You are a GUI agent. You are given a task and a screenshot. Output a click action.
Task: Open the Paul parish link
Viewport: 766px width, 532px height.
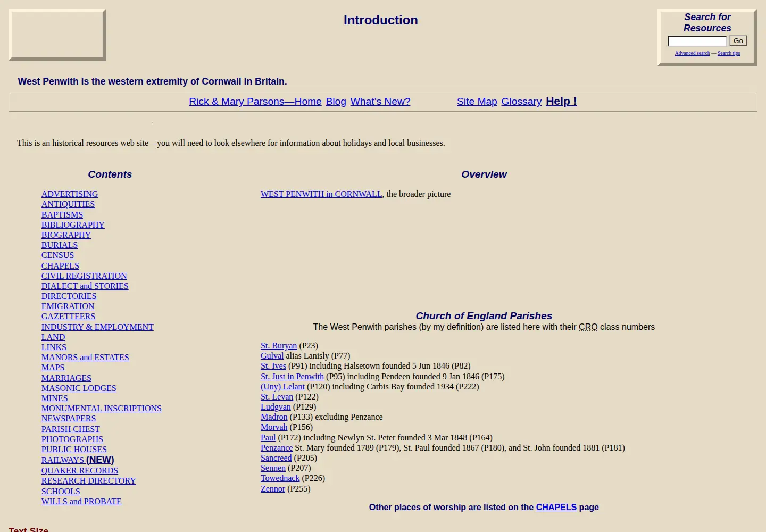268,438
